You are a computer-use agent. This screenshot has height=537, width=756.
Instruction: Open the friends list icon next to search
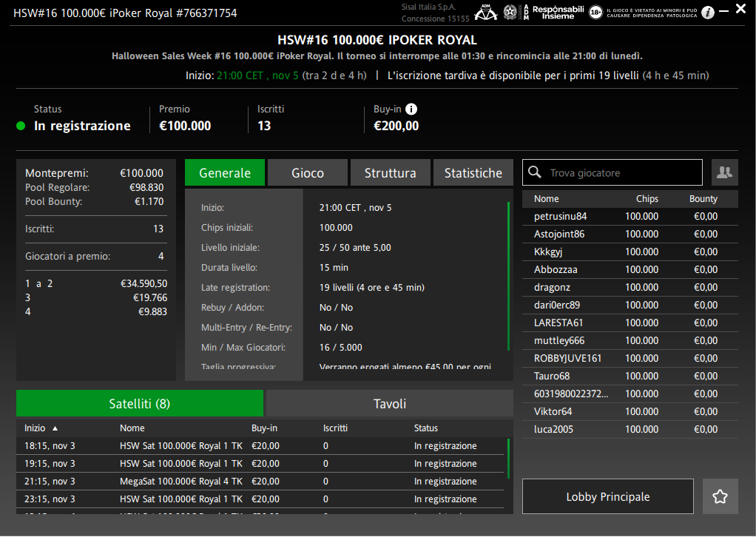(x=724, y=172)
